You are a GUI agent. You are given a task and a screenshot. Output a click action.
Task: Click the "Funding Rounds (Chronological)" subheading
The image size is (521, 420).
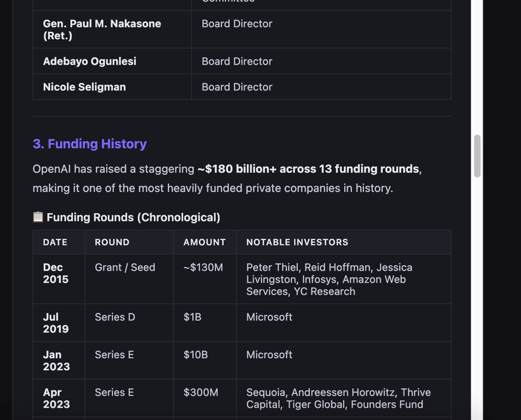133,218
